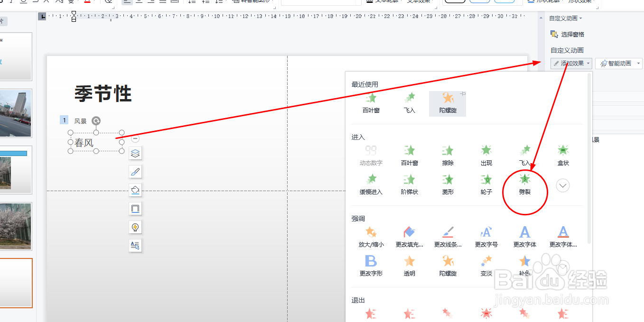Click the lightbulb suggestion icon
The image size is (644, 322).
pyautogui.click(x=135, y=227)
